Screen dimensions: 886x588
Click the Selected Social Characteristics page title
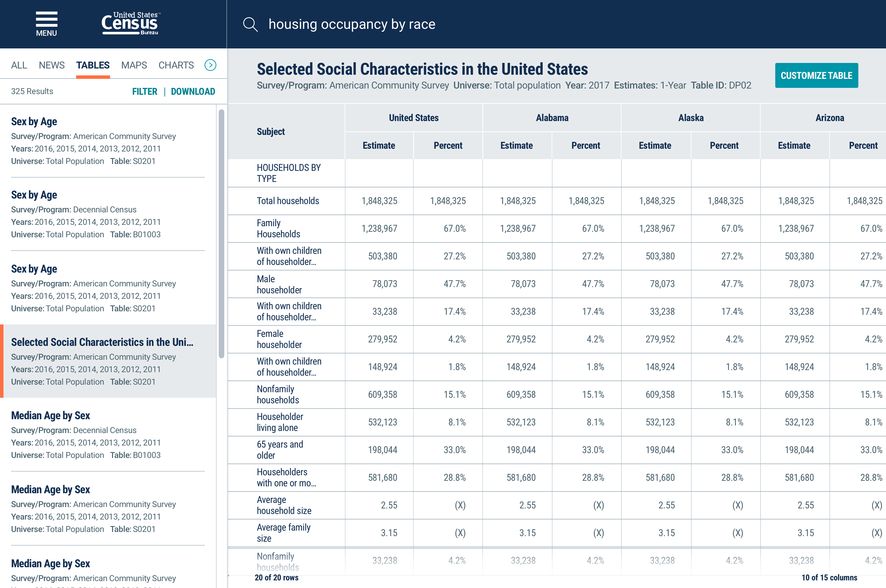coord(422,69)
